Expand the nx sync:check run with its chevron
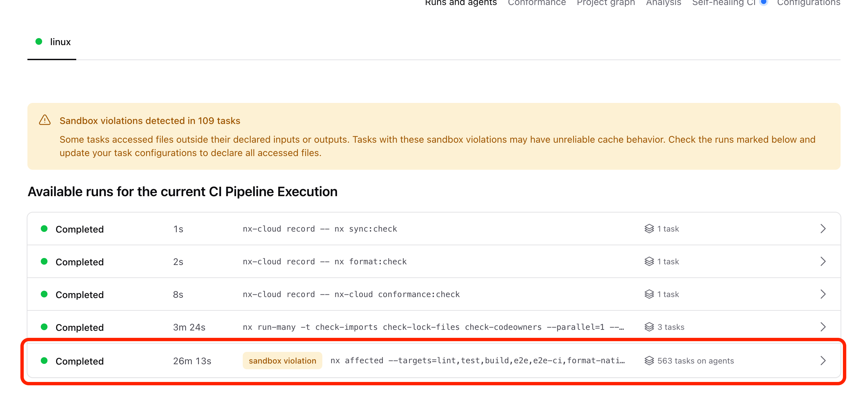The width and height of the screenshot is (868, 403). 824,229
